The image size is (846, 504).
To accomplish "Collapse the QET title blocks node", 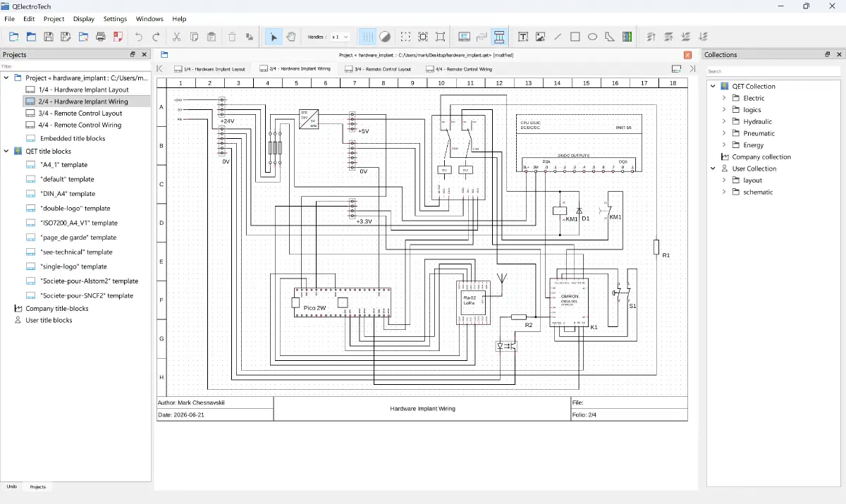I will tap(6, 151).
